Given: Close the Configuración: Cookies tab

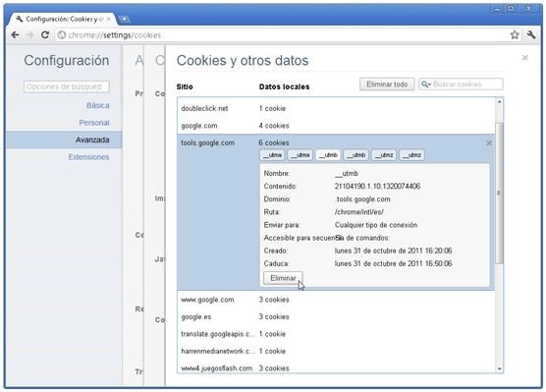Looking at the screenshot, I should 109,20.
